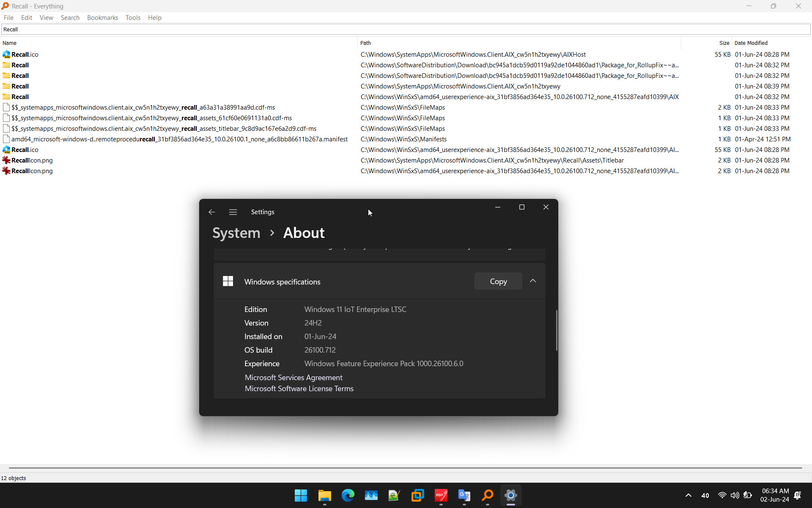Click the Everything horizontal scrollbar

click(405, 468)
